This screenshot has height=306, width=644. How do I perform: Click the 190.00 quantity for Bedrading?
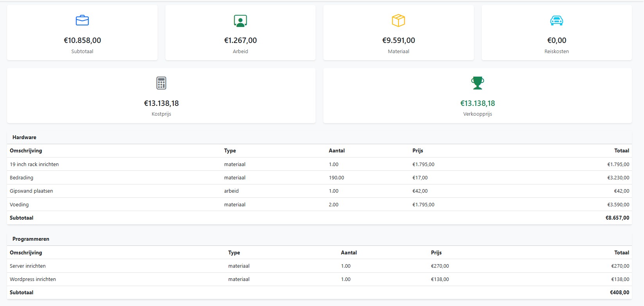(x=337, y=178)
